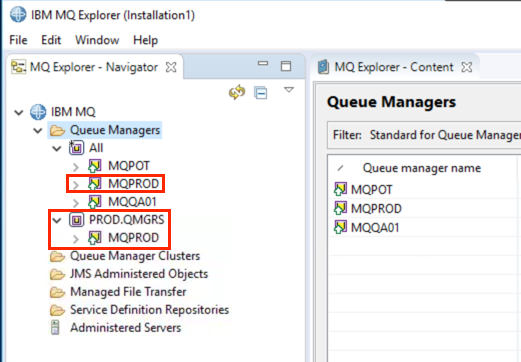Screen dimensions: 521x362
Task: Select MQPOT in the Navigator tree
Action: 129,166
